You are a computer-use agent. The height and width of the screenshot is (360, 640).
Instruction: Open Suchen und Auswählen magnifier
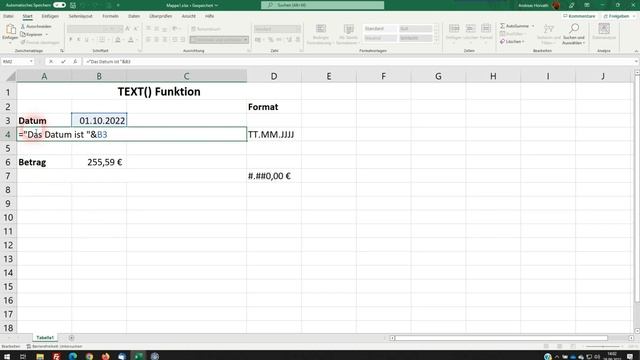[x=574, y=33]
